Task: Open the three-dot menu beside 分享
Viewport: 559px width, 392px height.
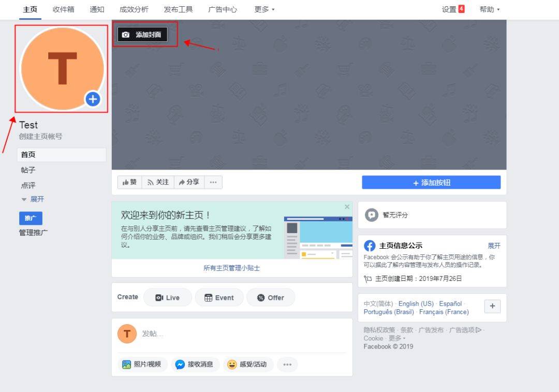Action: [213, 182]
